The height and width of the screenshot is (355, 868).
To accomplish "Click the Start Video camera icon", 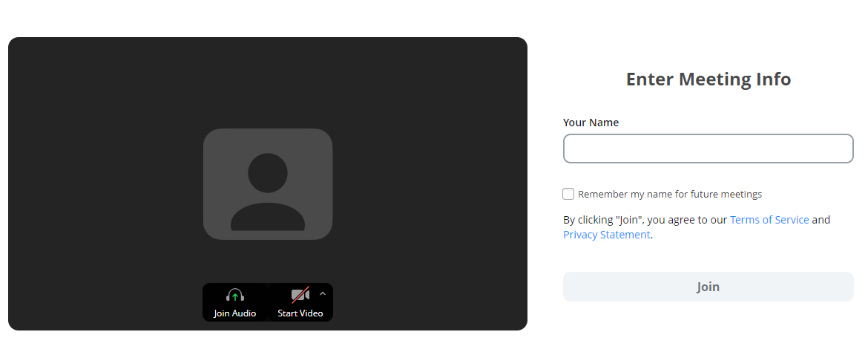I will coord(300,295).
